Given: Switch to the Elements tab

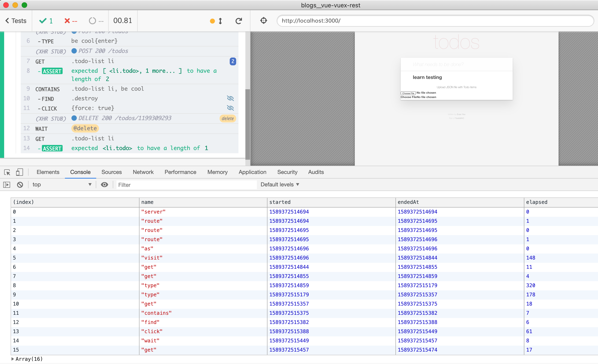Looking at the screenshot, I should [x=48, y=172].
